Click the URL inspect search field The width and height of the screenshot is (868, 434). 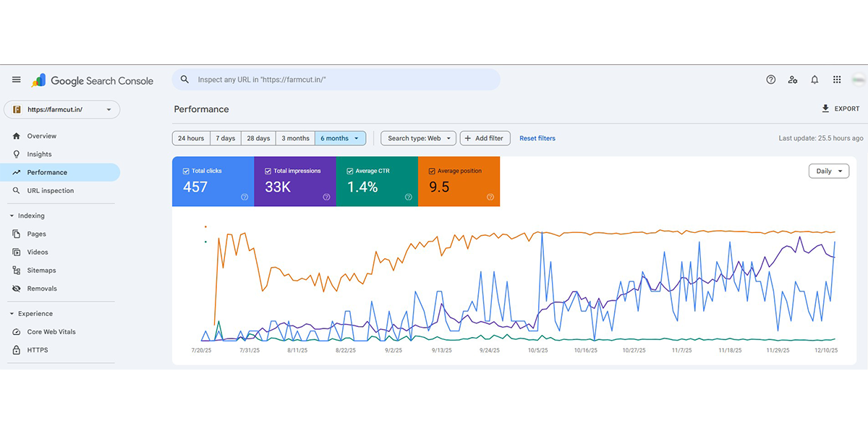[340, 80]
